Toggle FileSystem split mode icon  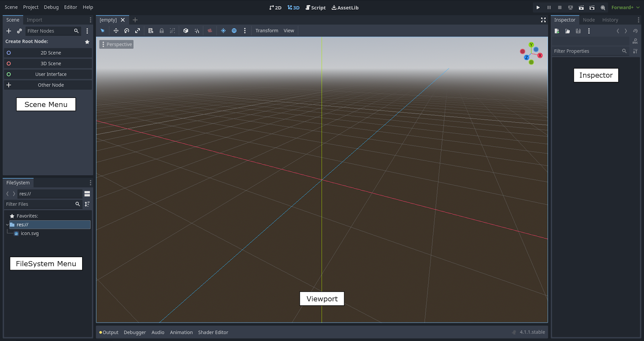click(x=87, y=194)
